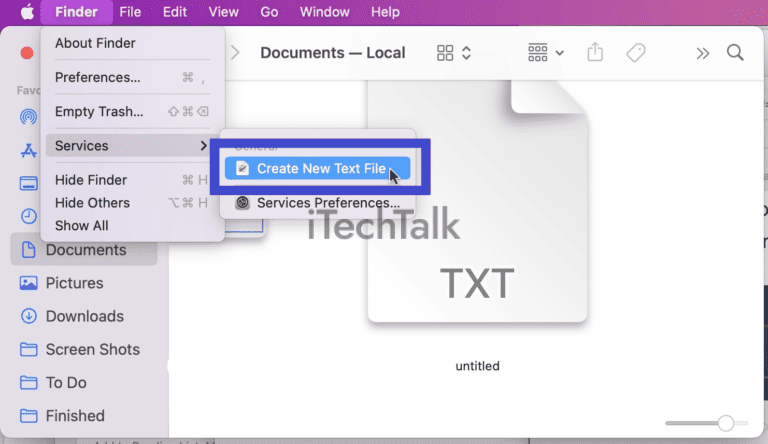
Task: Open the Go menu
Action: pos(269,12)
